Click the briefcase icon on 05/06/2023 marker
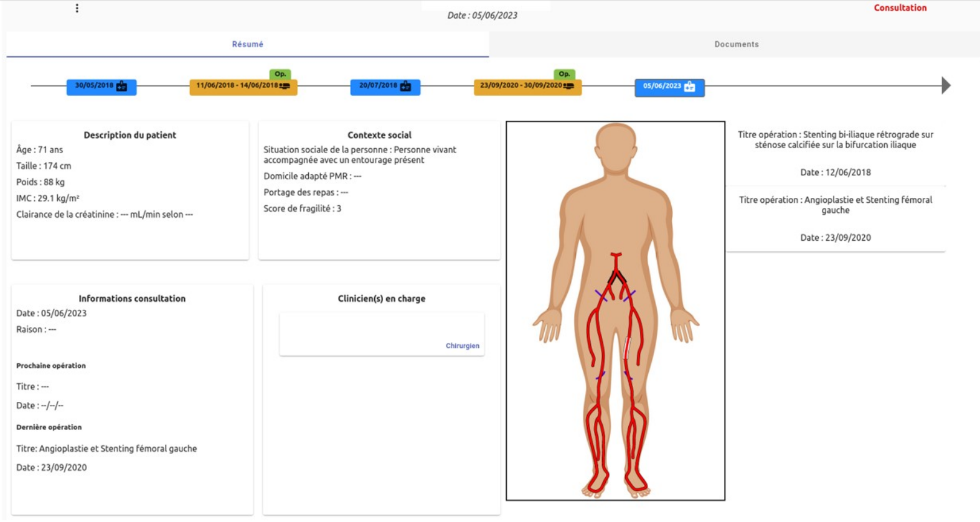This screenshot has width=980, height=522. pos(690,87)
